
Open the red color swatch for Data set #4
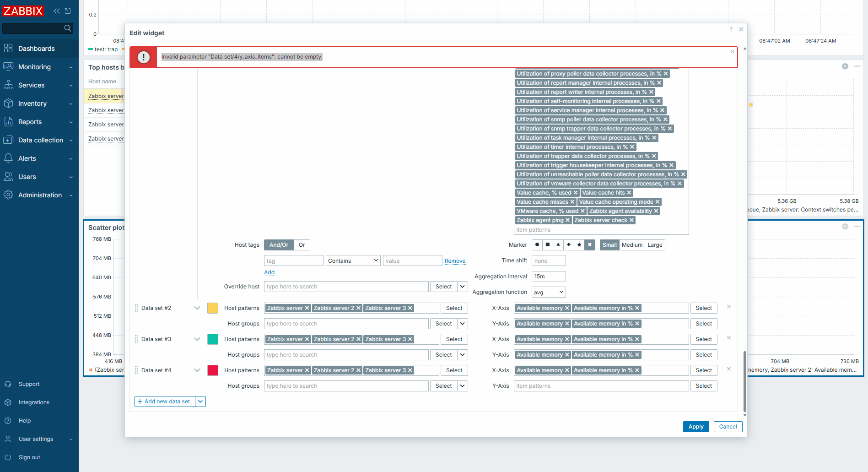(x=213, y=370)
